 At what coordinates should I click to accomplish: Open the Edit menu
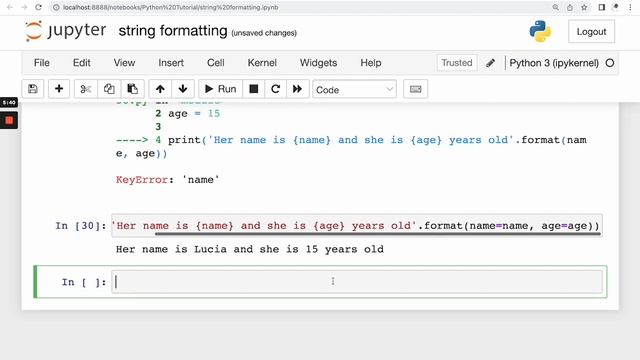tap(82, 63)
